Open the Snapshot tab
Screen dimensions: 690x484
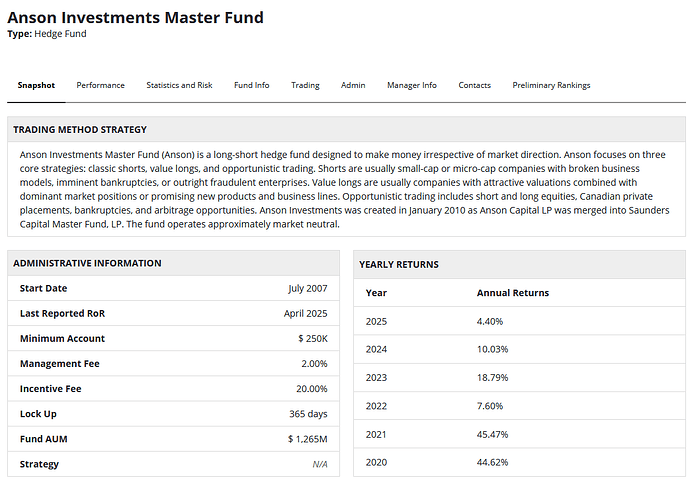pyautogui.click(x=36, y=85)
